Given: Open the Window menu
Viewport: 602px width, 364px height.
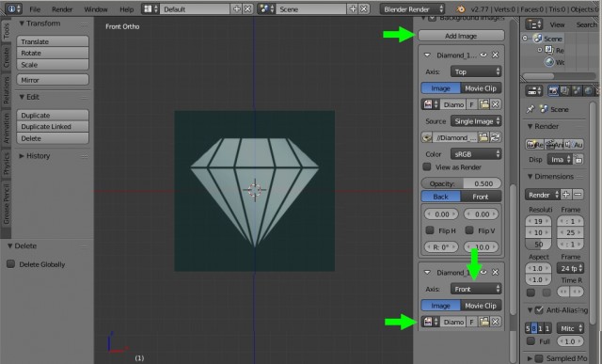Looking at the screenshot, I should coord(96,9).
